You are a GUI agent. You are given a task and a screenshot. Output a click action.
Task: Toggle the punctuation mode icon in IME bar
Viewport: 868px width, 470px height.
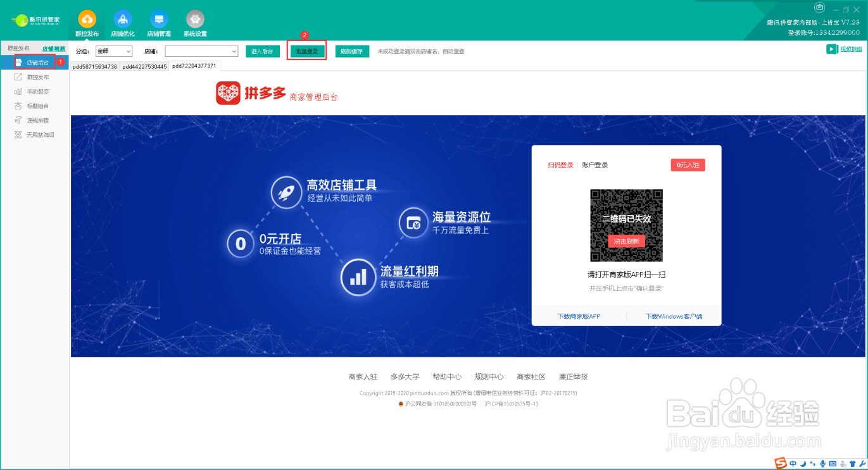[812, 464]
